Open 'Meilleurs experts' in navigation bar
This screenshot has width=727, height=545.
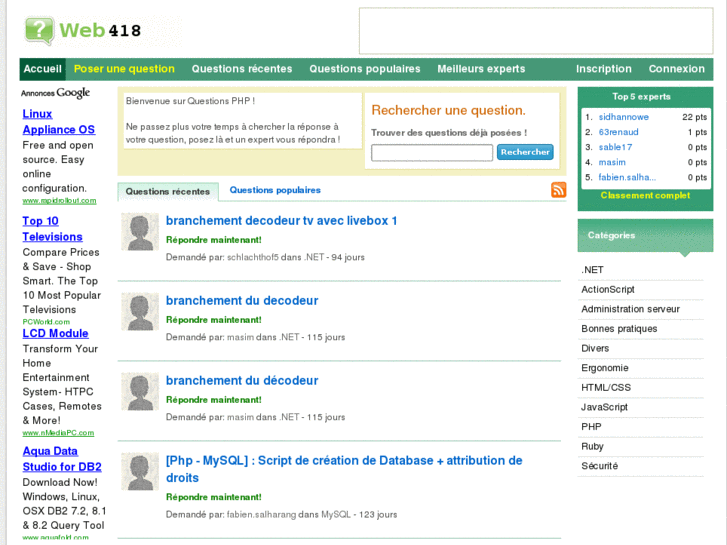coord(480,69)
